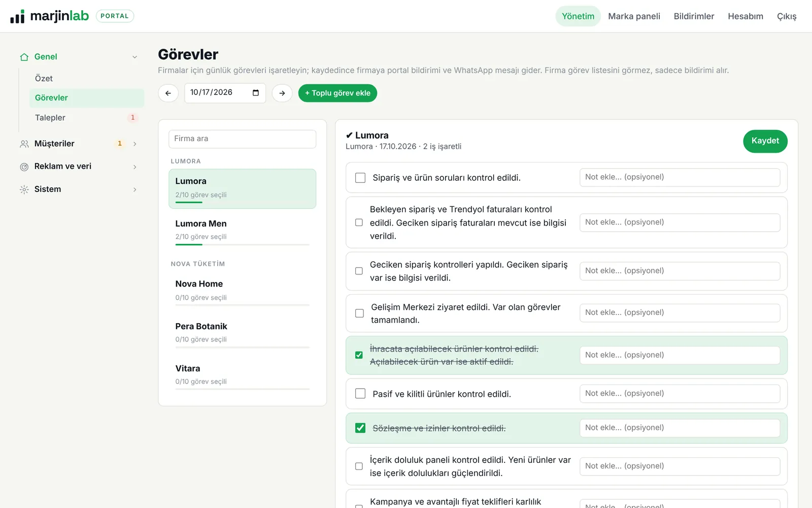The width and height of the screenshot is (812, 508).
Task: Click the Genel home icon
Action: click(24, 57)
